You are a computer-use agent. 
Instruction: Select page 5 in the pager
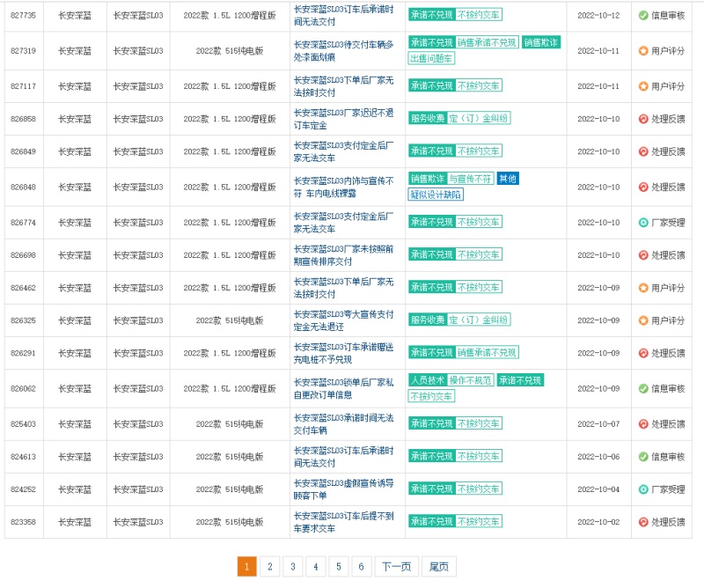point(339,567)
